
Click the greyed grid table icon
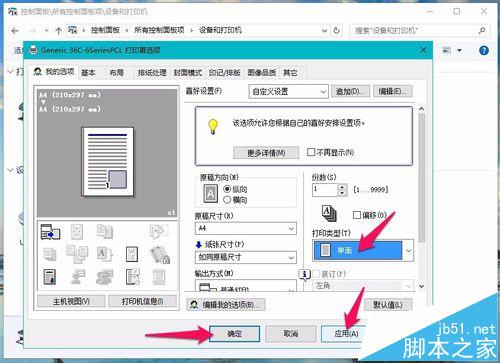tap(159, 277)
